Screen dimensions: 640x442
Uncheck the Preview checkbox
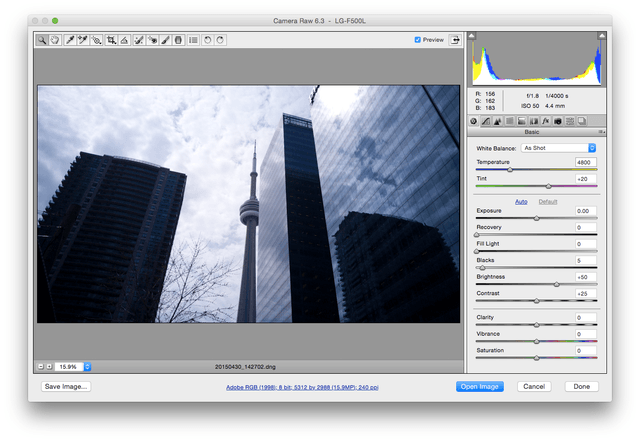pos(418,40)
